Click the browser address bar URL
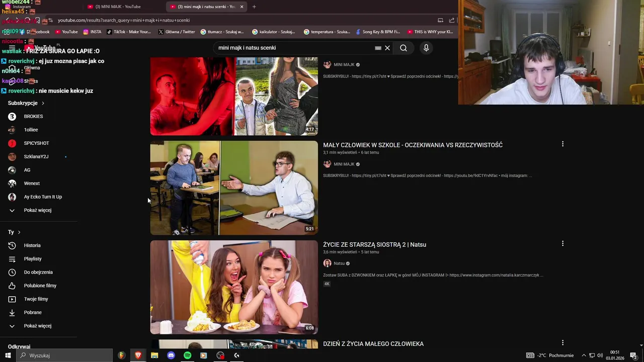Image resolution: width=644 pixels, height=362 pixels. click(x=123, y=20)
